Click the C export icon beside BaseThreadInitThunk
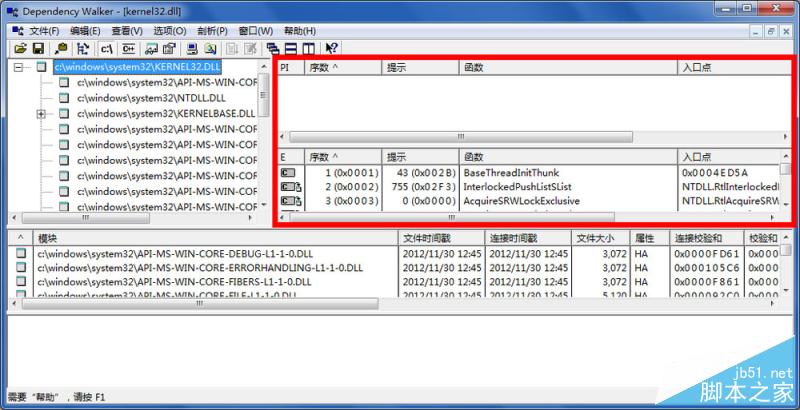Screen dimensions: 800x410 coord(288,173)
